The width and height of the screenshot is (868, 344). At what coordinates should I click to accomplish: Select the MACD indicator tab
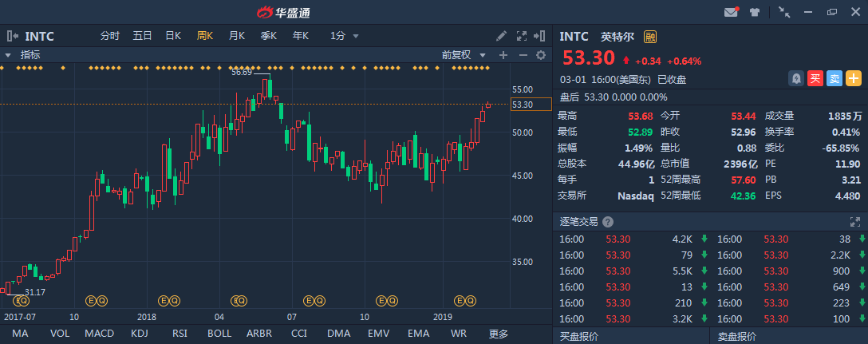pos(99,333)
